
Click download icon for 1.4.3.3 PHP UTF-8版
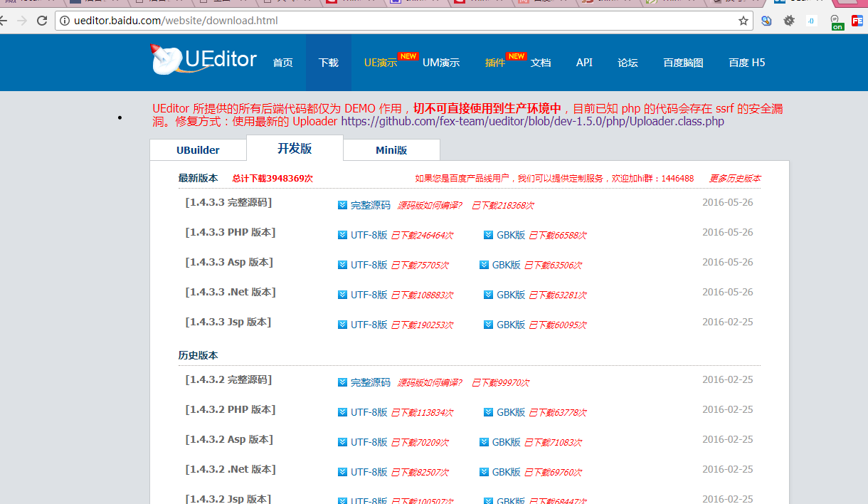[x=343, y=235]
